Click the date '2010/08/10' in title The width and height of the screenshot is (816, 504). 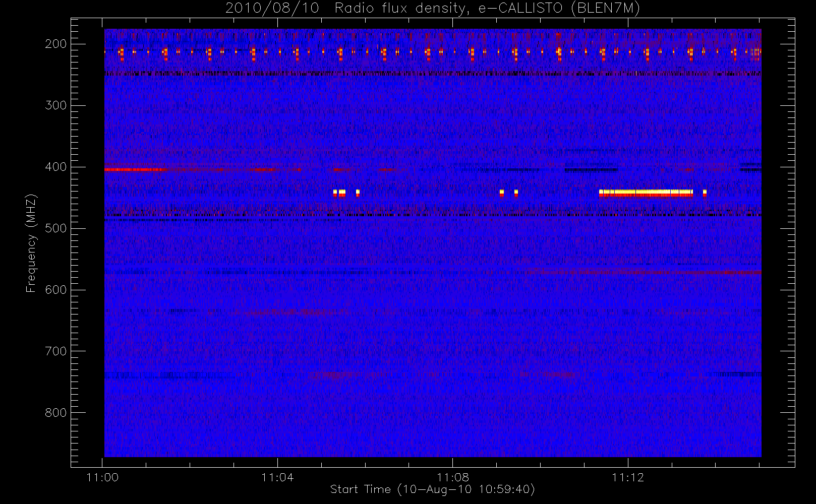pyautogui.click(x=272, y=8)
